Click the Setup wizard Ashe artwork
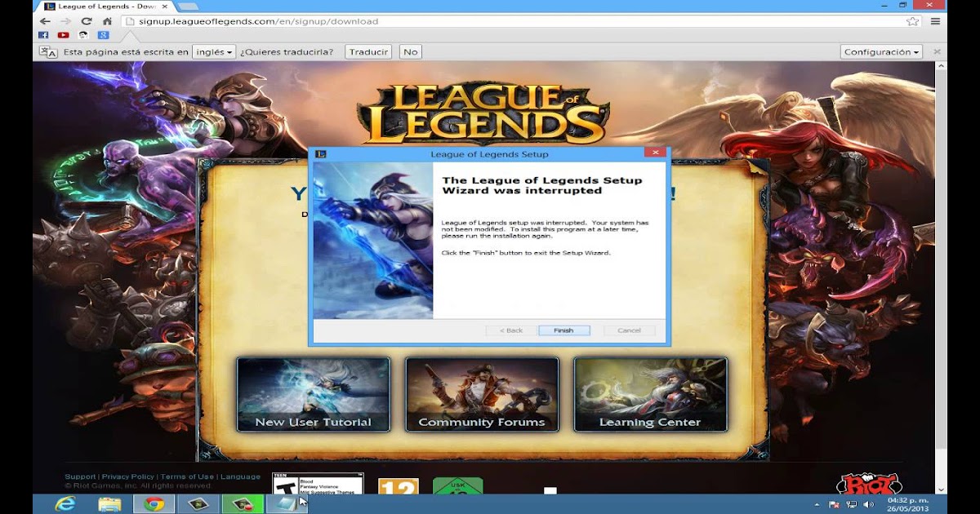 tap(372, 240)
